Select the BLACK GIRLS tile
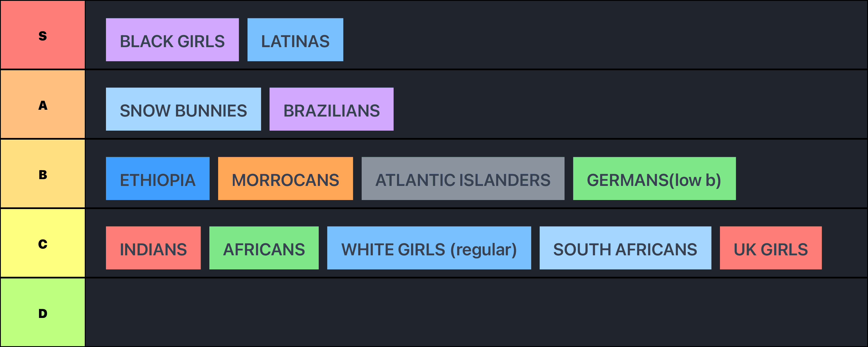Screen dimensions: 868x347 pyautogui.click(x=172, y=40)
